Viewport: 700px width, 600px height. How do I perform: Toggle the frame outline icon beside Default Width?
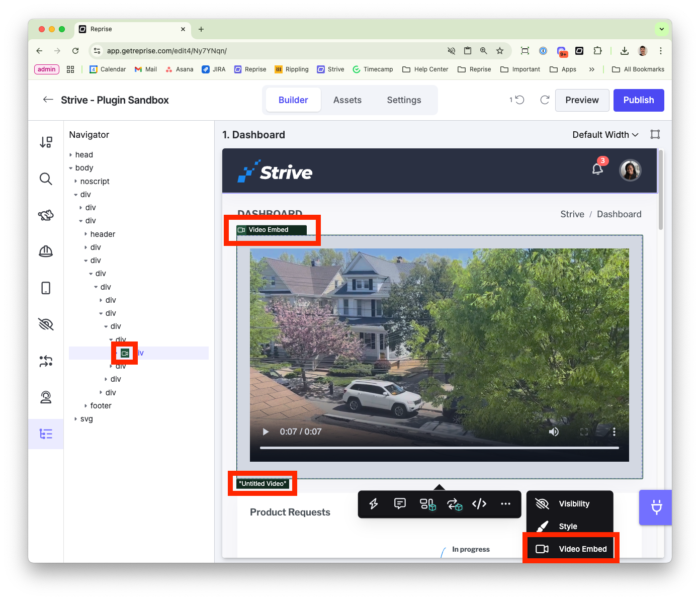pos(655,134)
